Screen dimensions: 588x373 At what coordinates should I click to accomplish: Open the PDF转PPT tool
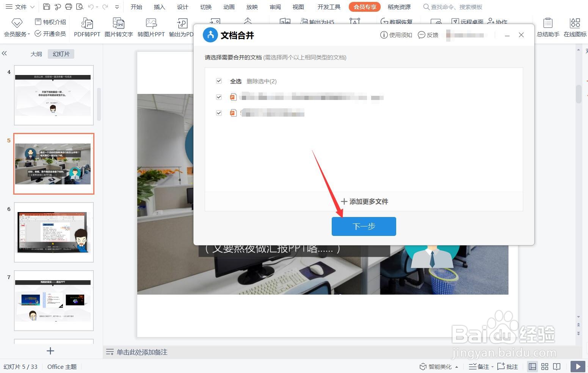(87, 28)
